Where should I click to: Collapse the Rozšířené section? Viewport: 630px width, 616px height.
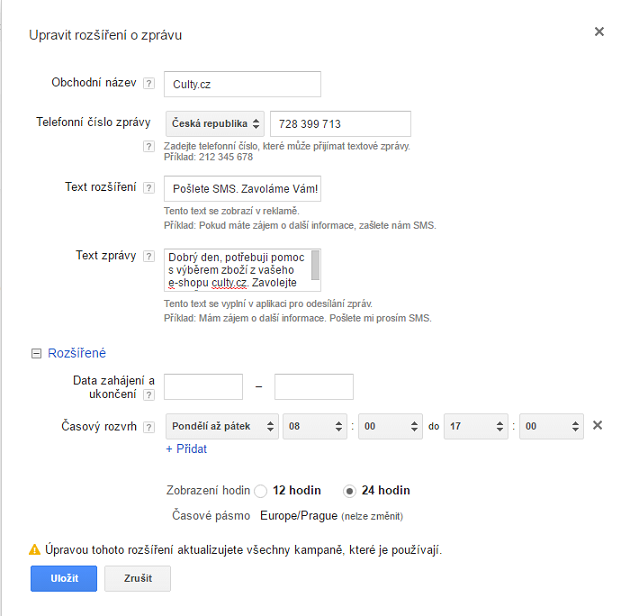(x=37, y=353)
